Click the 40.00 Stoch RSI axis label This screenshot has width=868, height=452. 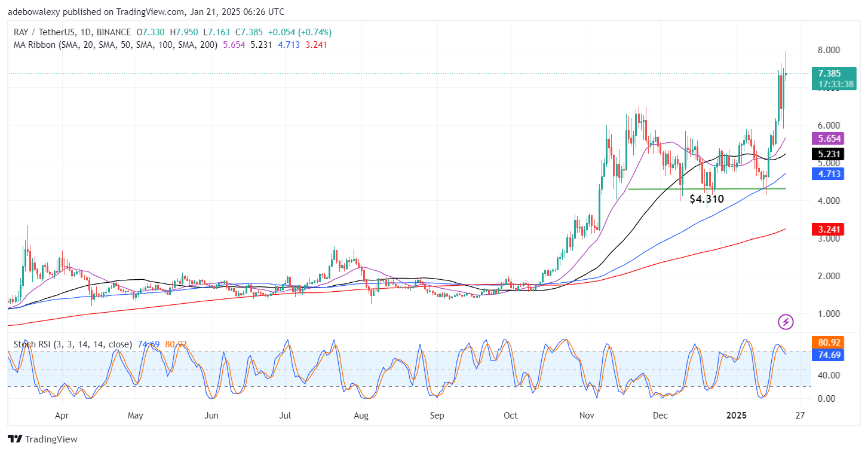point(830,375)
